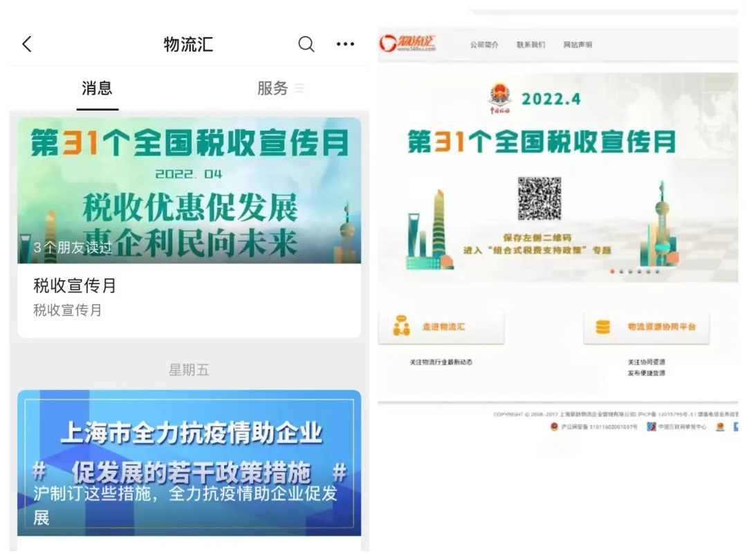
Task: Click the text 发布便捷货源
Action: tap(646, 373)
